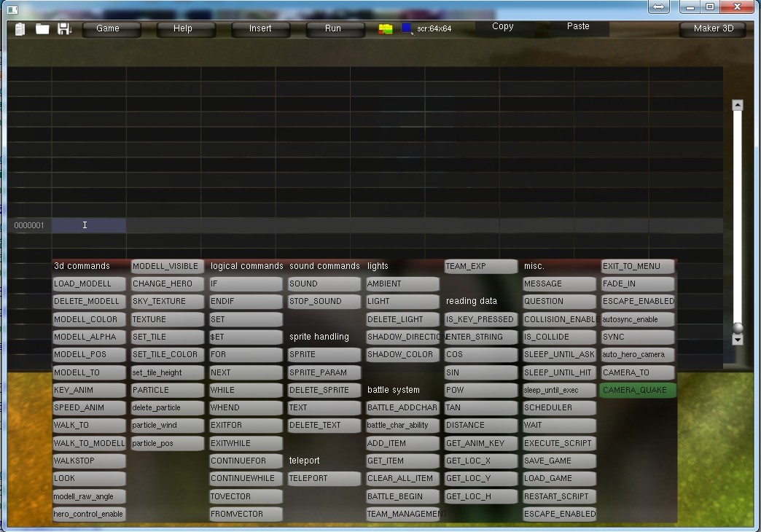Select the IS_KEY_PRESSED command
761x532 pixels.
pyautogui.click(x=481, y=319)
